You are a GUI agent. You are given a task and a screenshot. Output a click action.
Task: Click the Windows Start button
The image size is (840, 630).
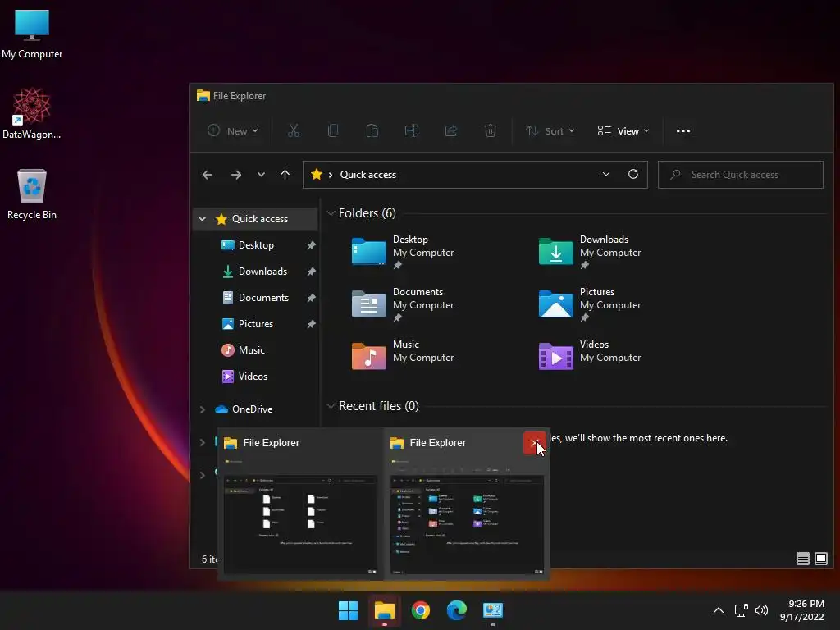click(x=348, y=610)
